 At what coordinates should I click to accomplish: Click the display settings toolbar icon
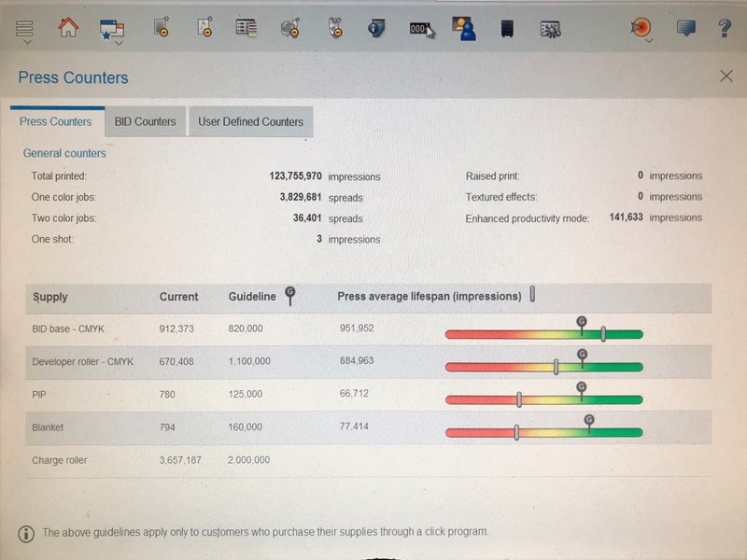click(551, 28)
